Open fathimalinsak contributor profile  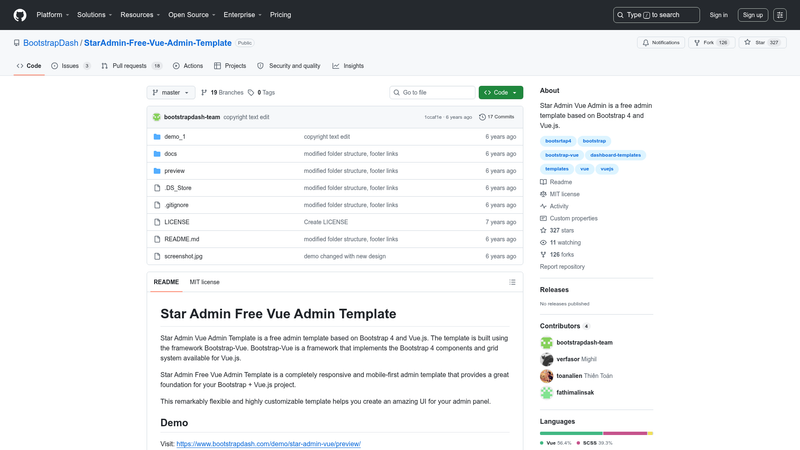coord(575,393)
